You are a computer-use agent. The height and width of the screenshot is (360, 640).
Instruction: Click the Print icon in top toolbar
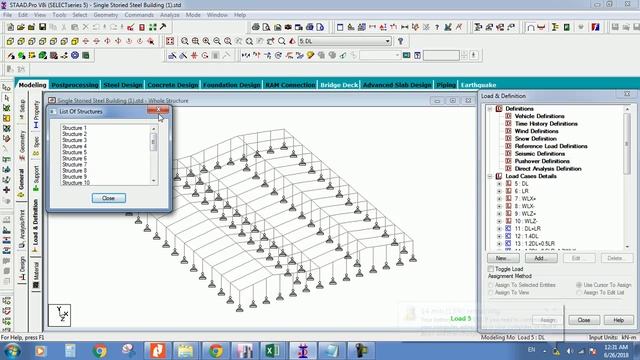coord(256,27)
